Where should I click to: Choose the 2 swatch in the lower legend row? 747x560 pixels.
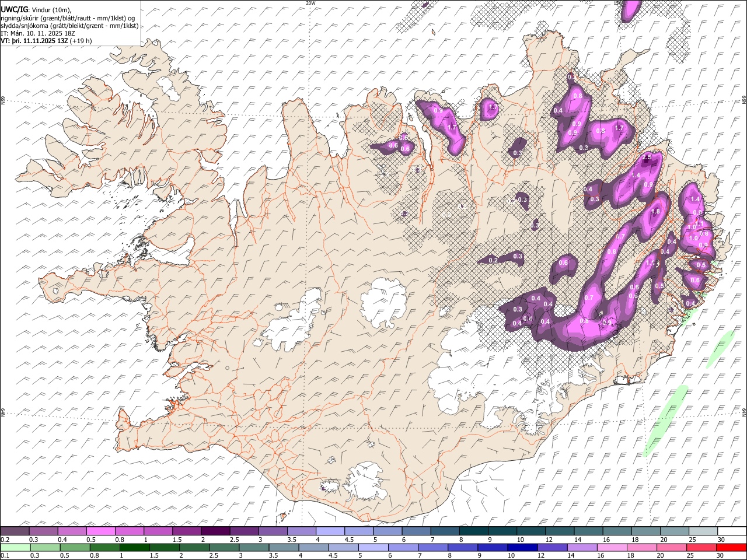(194, 547)
